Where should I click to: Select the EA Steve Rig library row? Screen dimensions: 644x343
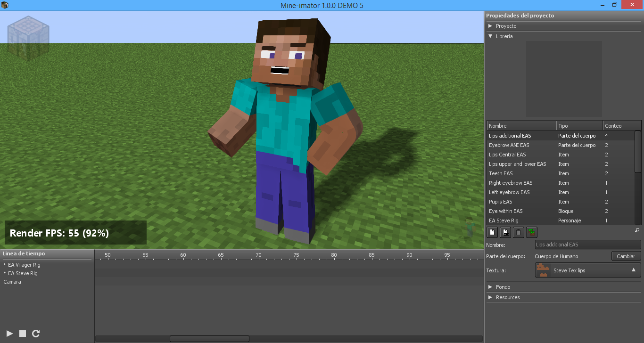point(561,220)
